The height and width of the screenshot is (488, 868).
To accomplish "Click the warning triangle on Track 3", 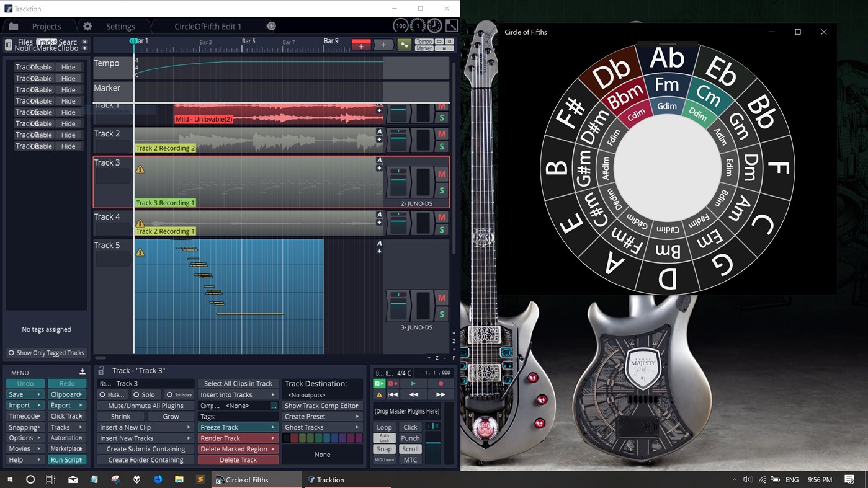I will [140, 169].
